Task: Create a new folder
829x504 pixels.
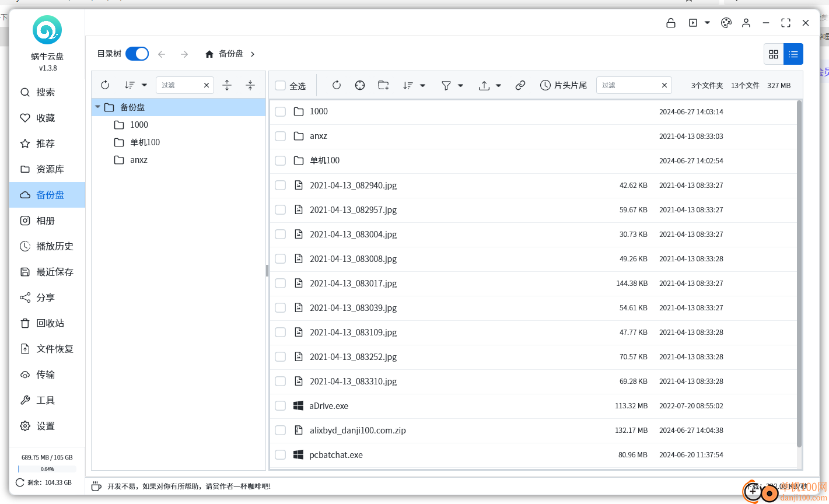Action: [383, 85]
